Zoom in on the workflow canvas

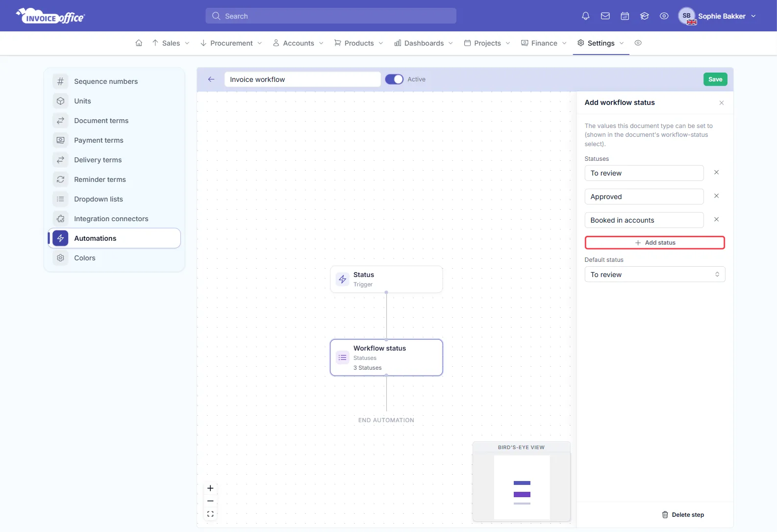pos(210,488)
